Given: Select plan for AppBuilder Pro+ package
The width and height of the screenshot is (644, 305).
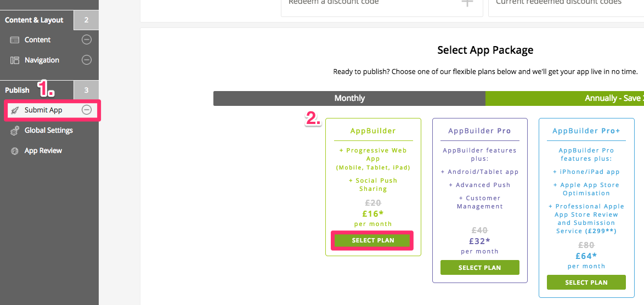Looking at the screenshot, I should point(586,283).
